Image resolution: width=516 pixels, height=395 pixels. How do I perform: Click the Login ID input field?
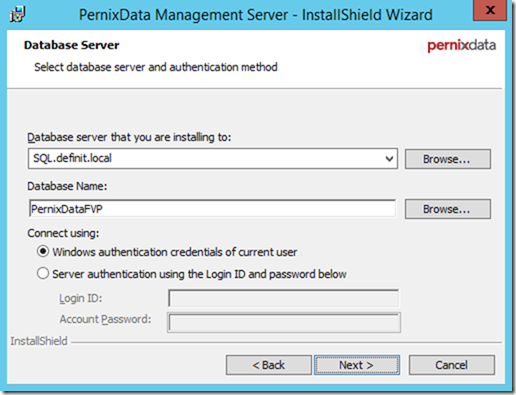click(283, 298)
